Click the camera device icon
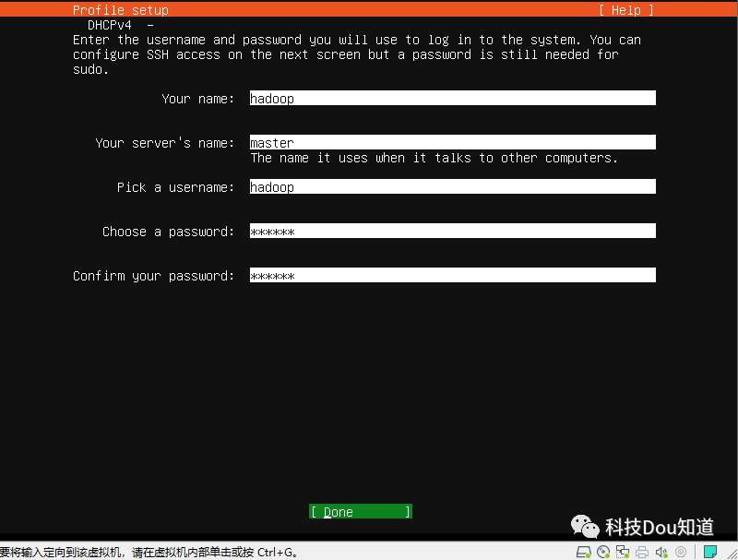 point(681,552)
